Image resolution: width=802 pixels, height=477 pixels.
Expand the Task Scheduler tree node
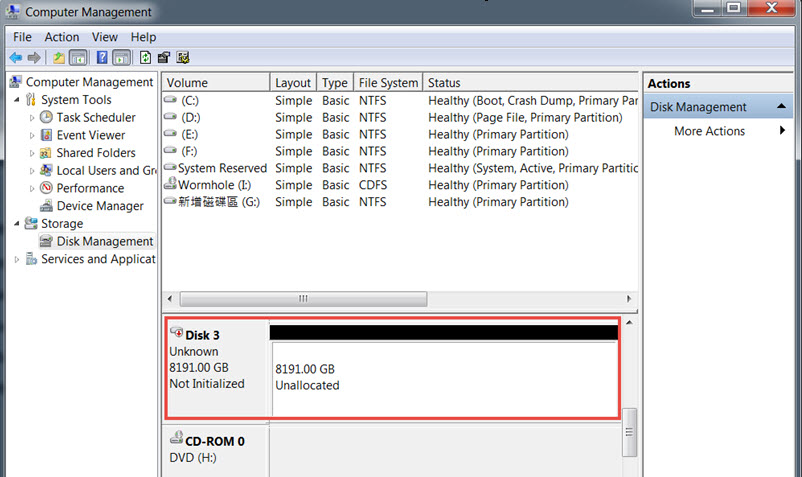[x=32, y=118]
